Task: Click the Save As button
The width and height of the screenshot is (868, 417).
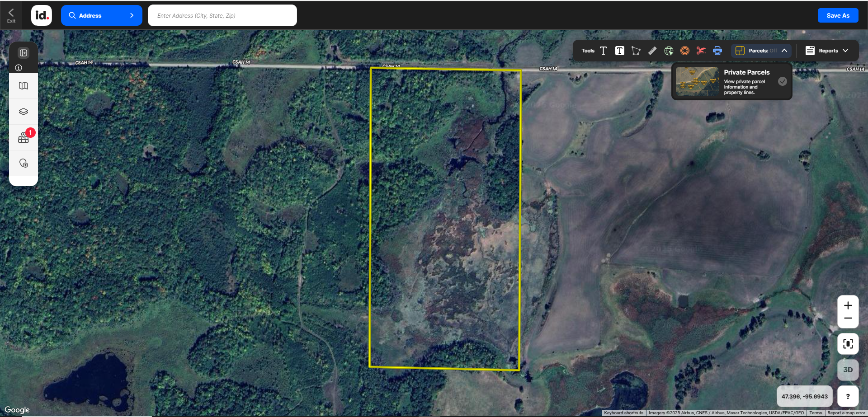Action: [838, 15]
